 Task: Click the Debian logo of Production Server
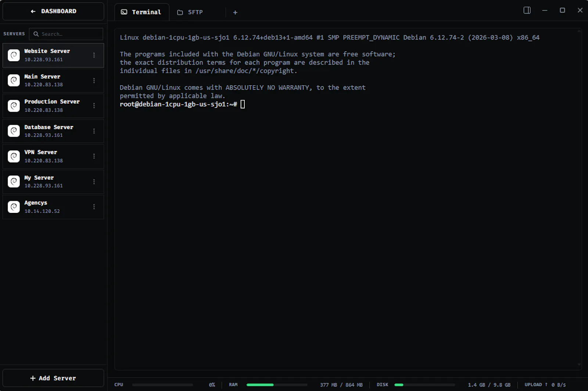pos(14,106)
